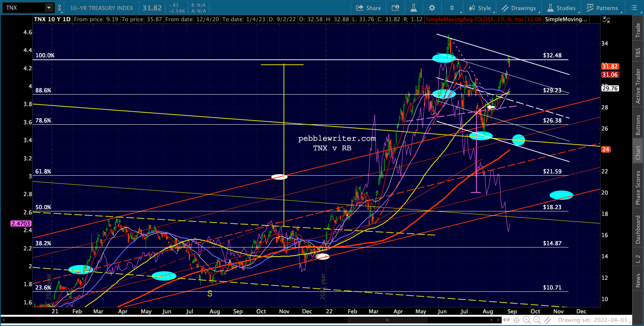The width and height of the screenshot is (644, 326).
Task: Open the Patterns menu
Action: (602, 8)
